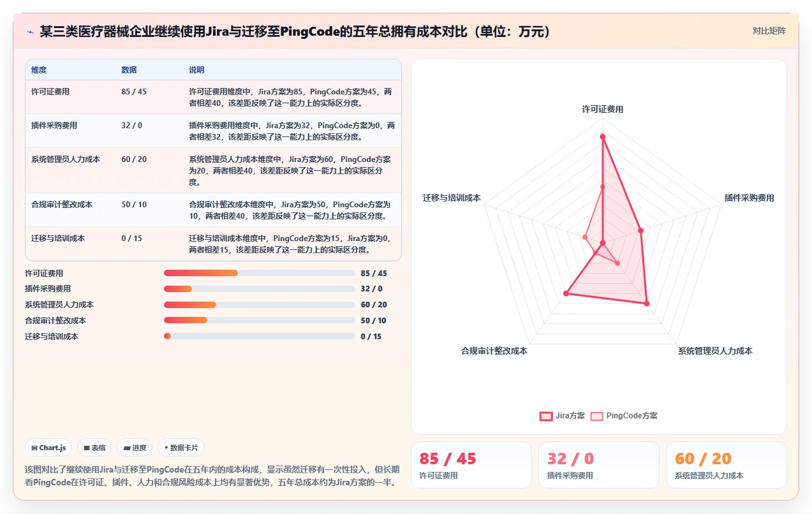Click the 系统管理员人力成本 progress bar
Screen dimensions: 812x514
pyautogui.click(x=259, y=305)
